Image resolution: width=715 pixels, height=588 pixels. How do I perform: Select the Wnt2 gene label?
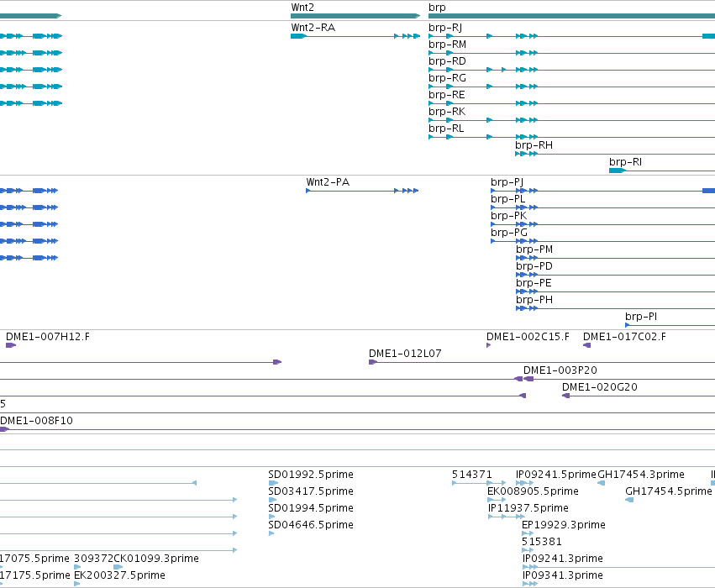pyautogui.click(x=302, y=8)
